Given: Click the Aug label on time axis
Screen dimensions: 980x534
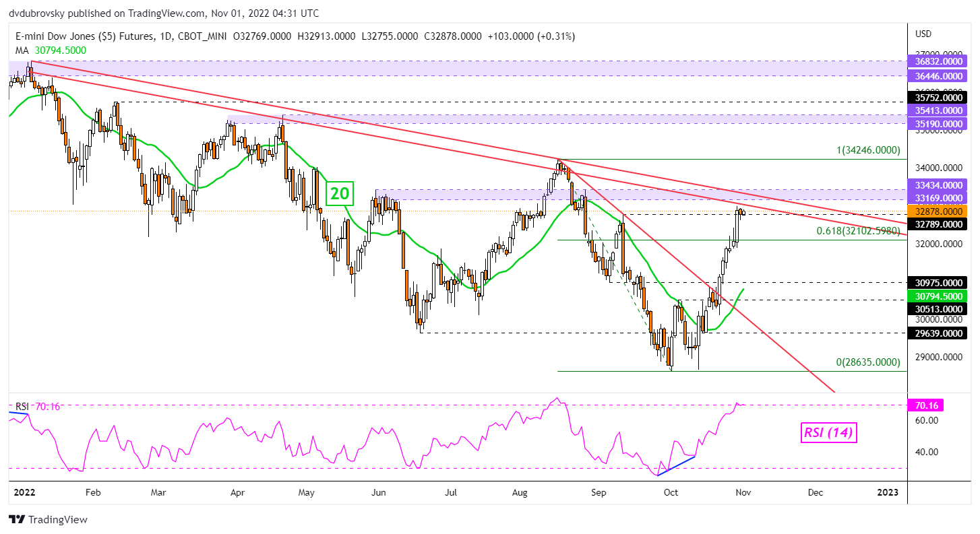Looking at the screenshot, I should pos(520,492).
